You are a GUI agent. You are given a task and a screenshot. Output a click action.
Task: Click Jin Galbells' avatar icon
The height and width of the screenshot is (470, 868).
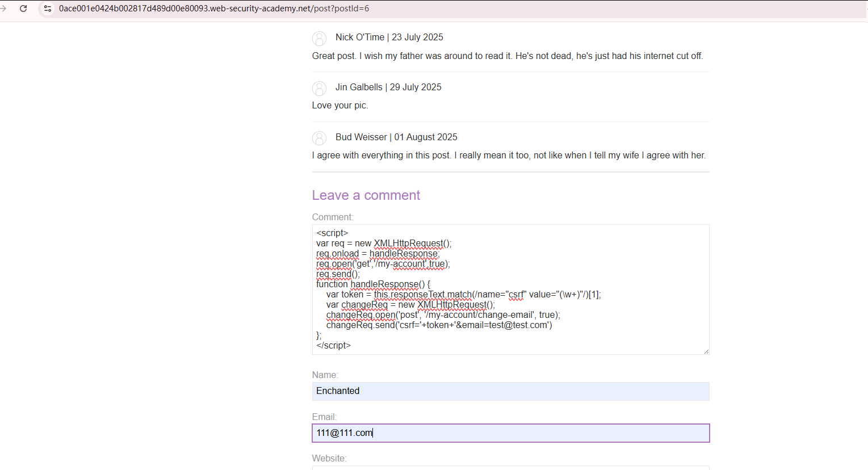click(x=320, y=88)
